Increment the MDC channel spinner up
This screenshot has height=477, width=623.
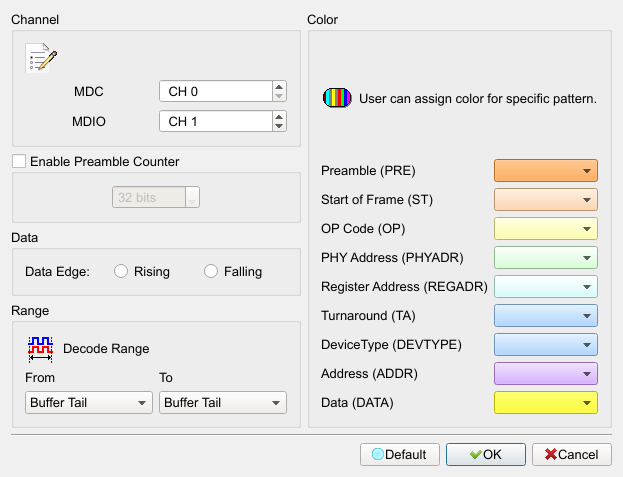coord(279,87)
